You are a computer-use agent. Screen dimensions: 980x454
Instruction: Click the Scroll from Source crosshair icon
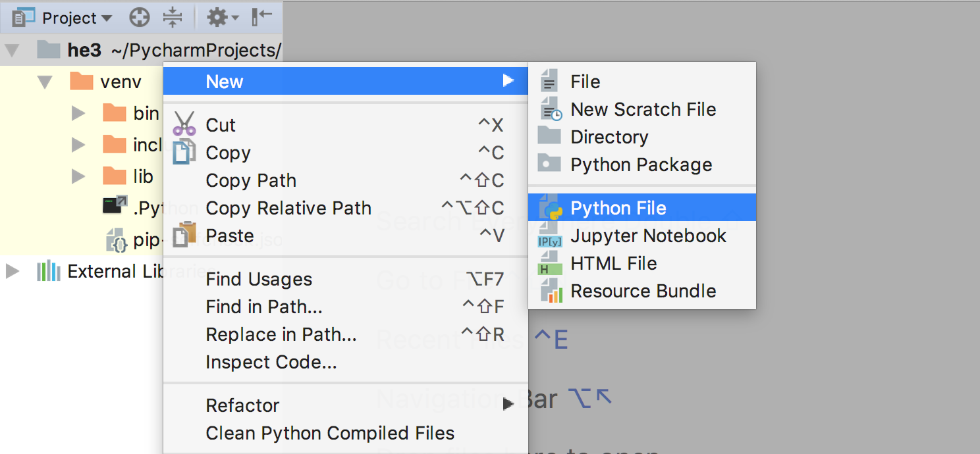(x=140, y=18)
